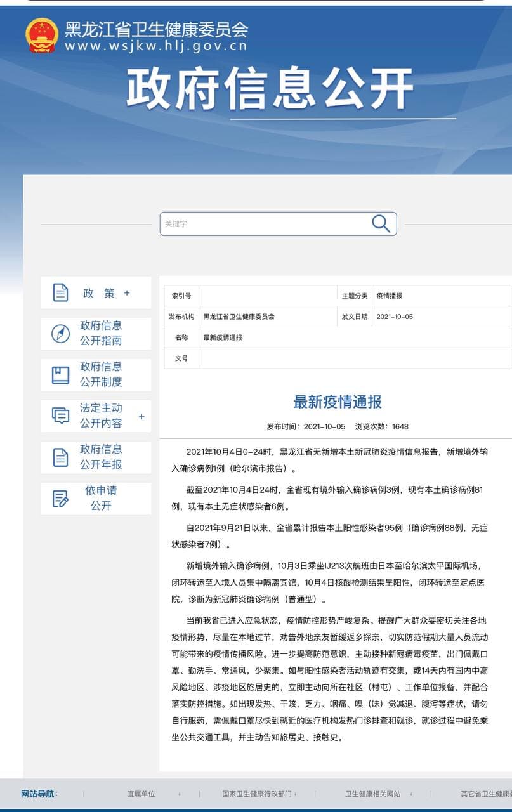Click the edit form icon beside 依申请公开
This screenshot has width=512, height=812.
[60, 499]
